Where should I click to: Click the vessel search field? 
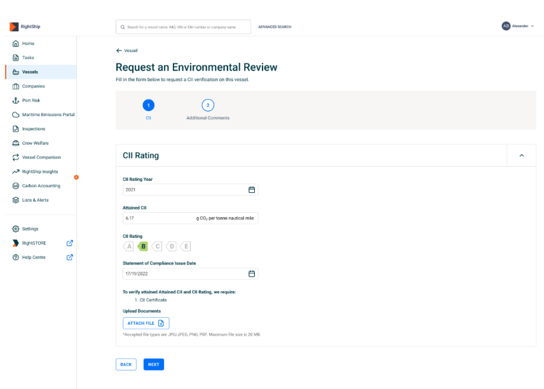point(183,27)
